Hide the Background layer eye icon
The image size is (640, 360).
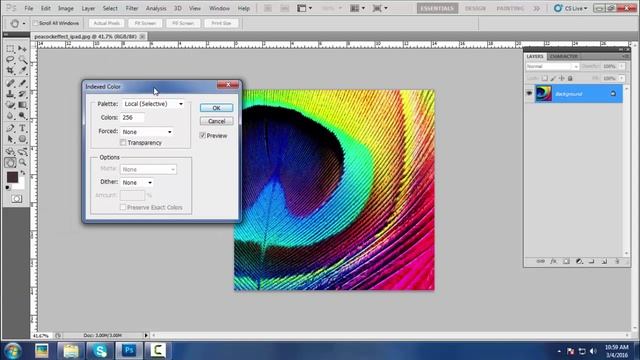point(529,93)
